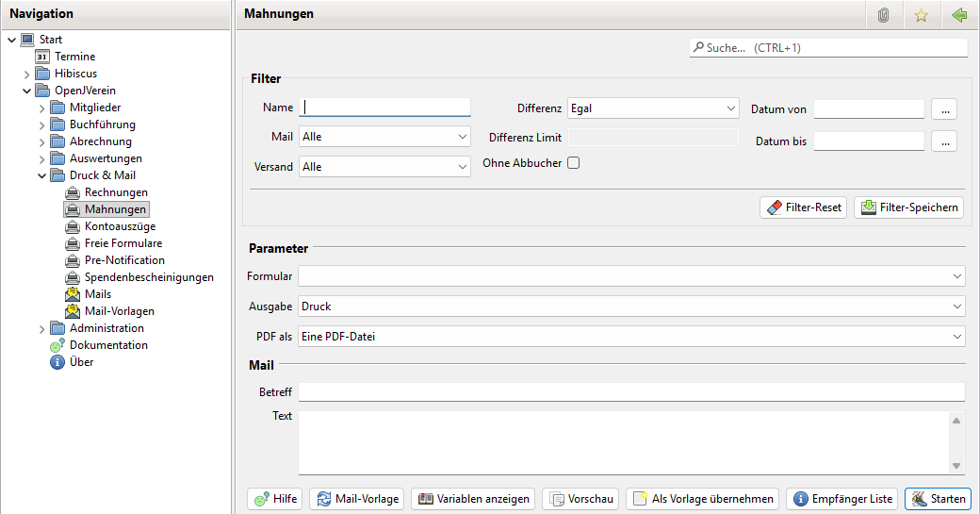Screen dimensions: 980x514
Task: Select Mail-Vorlagen in the navigation tree
Action: (119, 311)
